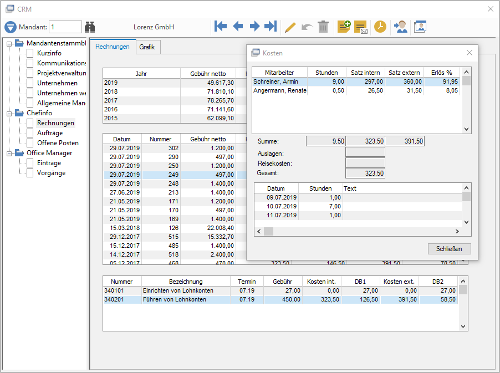500x373 pixels.
Task: Collapse the Office Manager tree node
Action: point(9,153)
